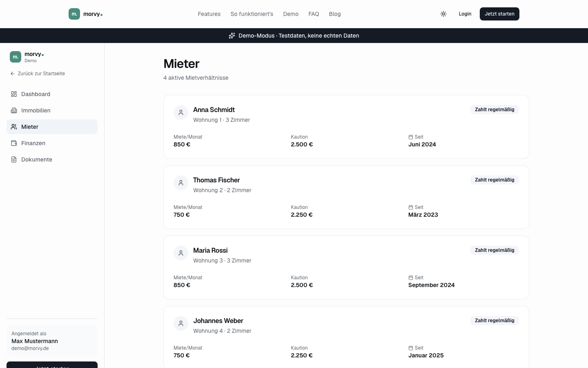Screen dimensions: 588x368
Task: Click Wohnung 1 · 3 Zimmer text
Action: (222, 120)
